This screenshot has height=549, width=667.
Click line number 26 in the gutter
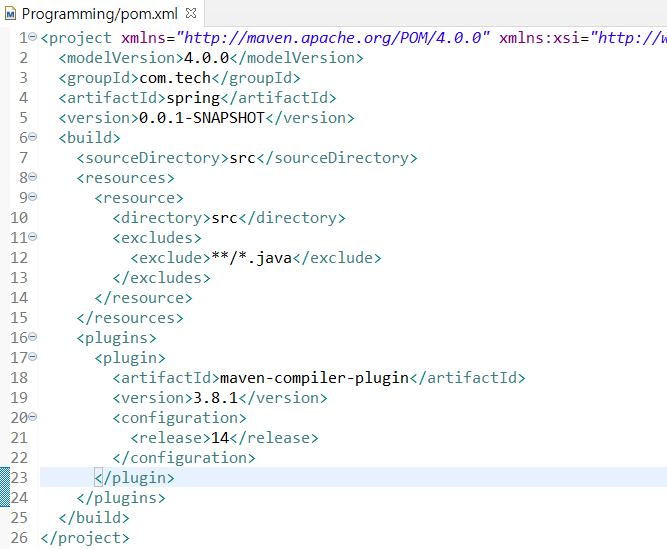point(19,538)
